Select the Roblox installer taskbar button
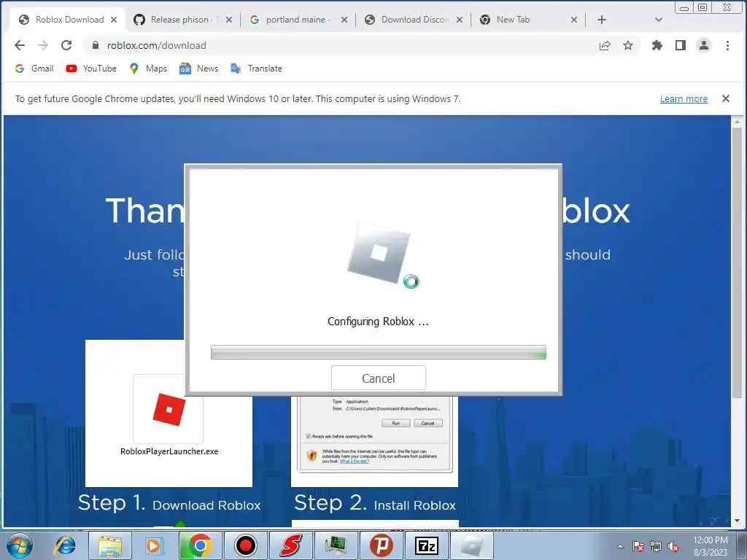The width and height of the screenshot is (747, 560). 471,545
